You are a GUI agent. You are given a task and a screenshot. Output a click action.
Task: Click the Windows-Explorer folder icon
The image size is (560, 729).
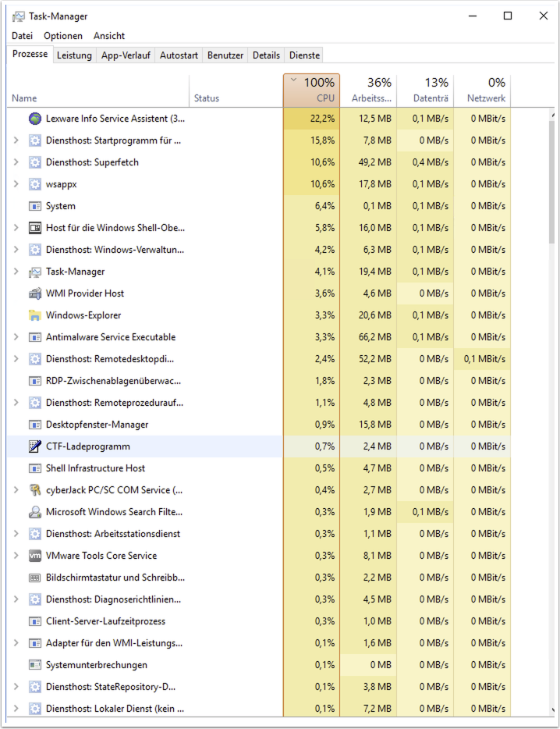tap(34, 315)
